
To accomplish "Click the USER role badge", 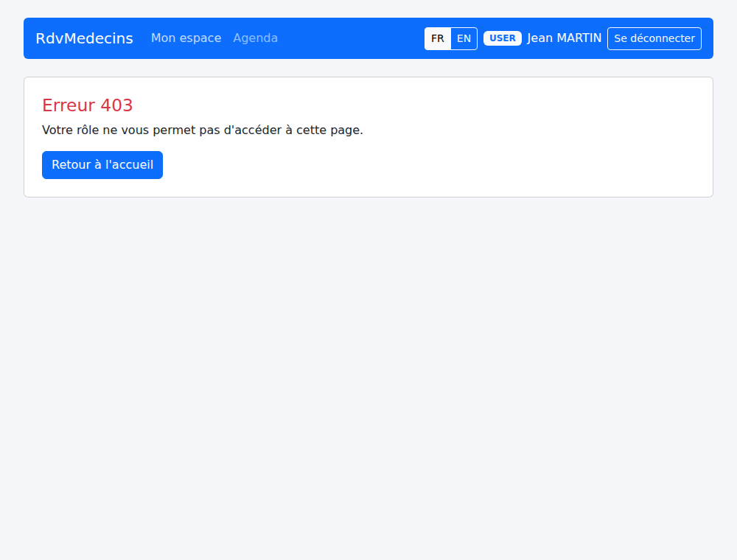I will click(x=503, y=38).
